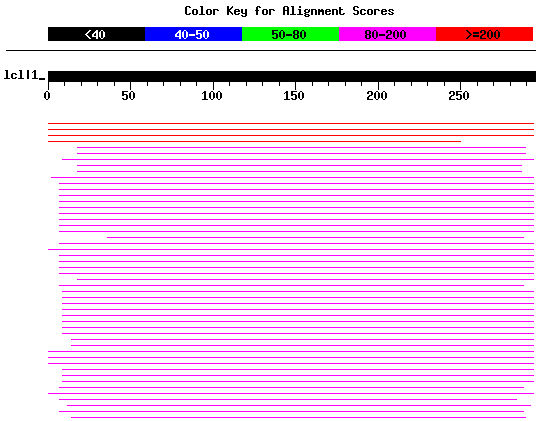
Task: Select the shorter fourth red alignment line
Action: coord(254,141)
